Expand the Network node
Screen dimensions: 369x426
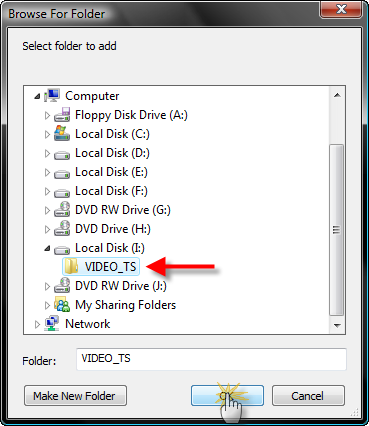pyautogui.click(x=37, y=324)
